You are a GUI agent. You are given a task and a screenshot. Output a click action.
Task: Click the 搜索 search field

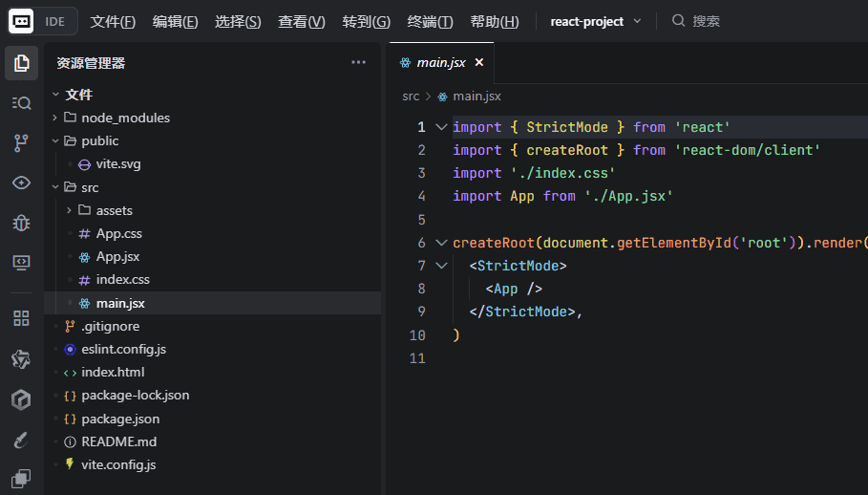click(707, 21)
